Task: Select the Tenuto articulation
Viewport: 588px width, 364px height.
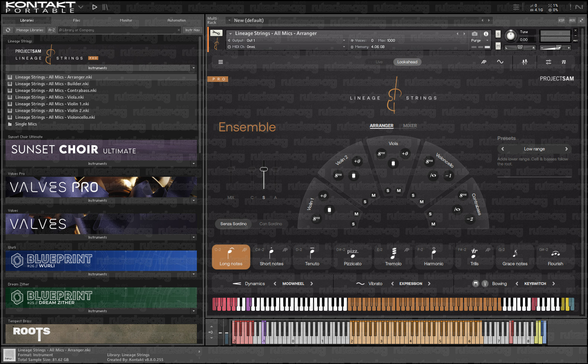Action: coord(312,257)
